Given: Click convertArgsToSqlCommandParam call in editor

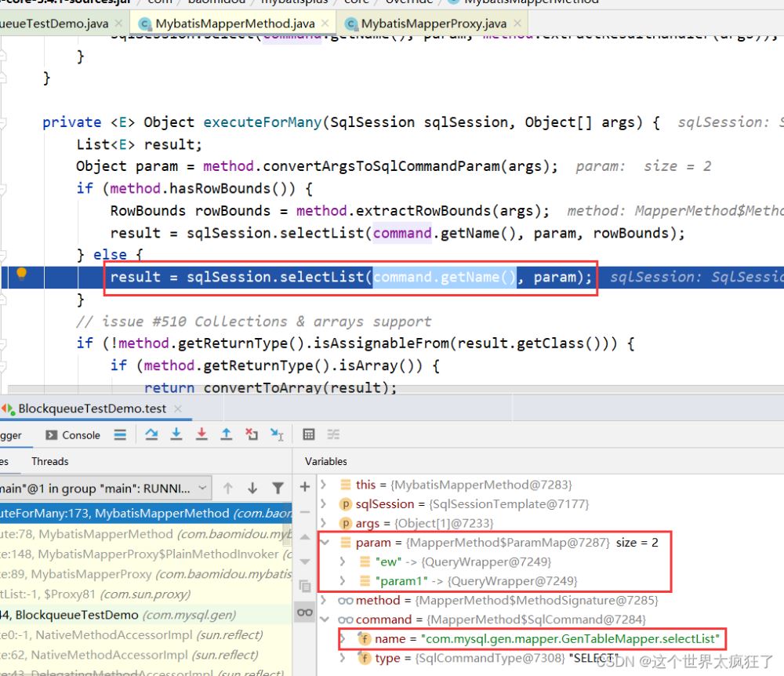Looking at the screenshot, I should 381,166.
